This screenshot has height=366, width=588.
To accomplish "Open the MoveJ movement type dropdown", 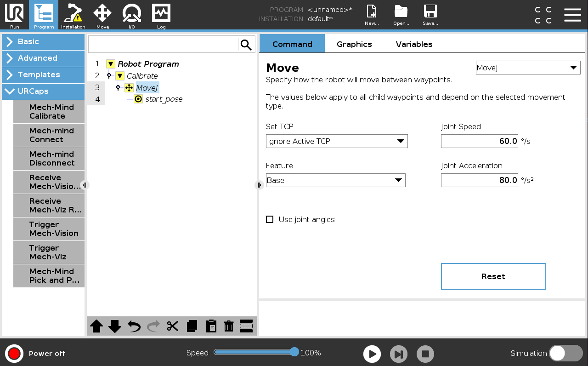I will pyautogui.click(x=528, y=68).
